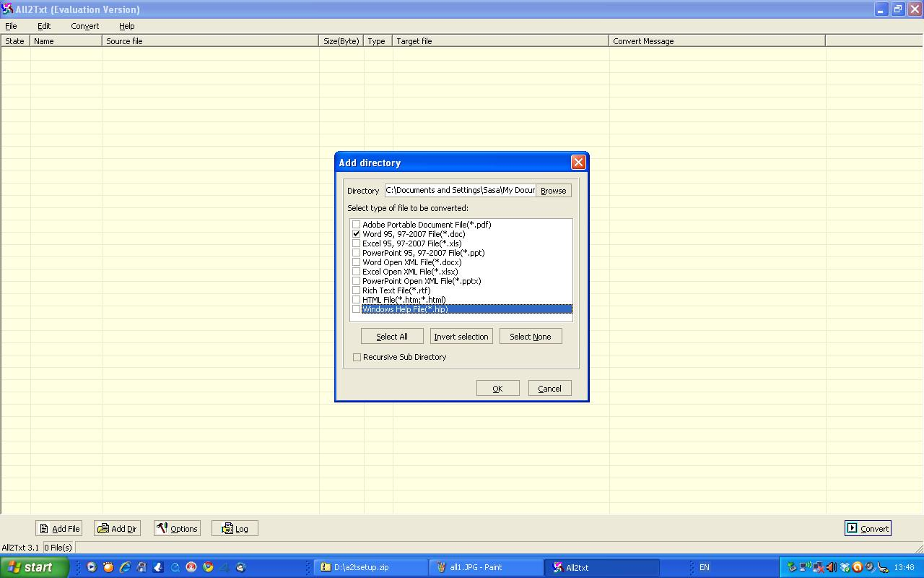
Task: Sort by the Source file column header
Action: 211,41
